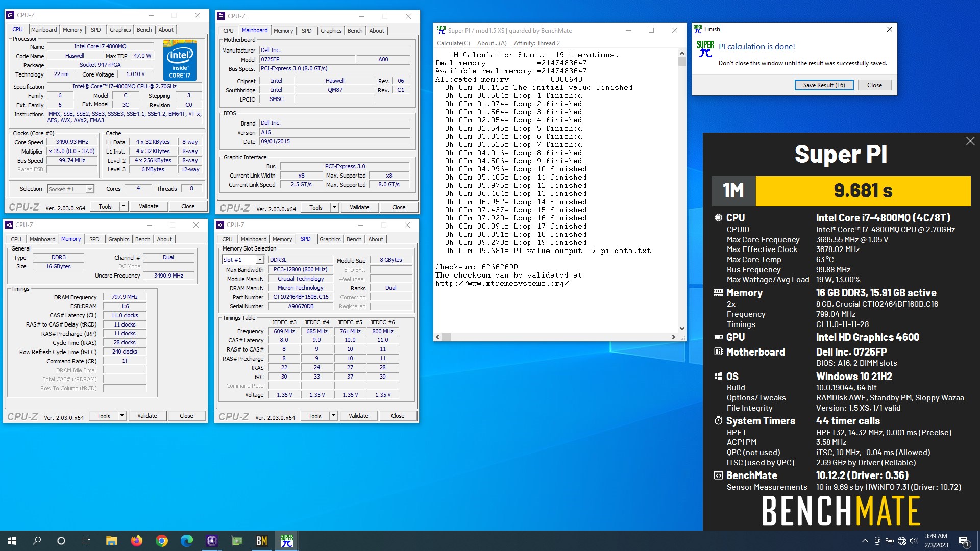Show hidden system tray icons
Viewport: 980px width, 551px height.
tap(865, 541)
